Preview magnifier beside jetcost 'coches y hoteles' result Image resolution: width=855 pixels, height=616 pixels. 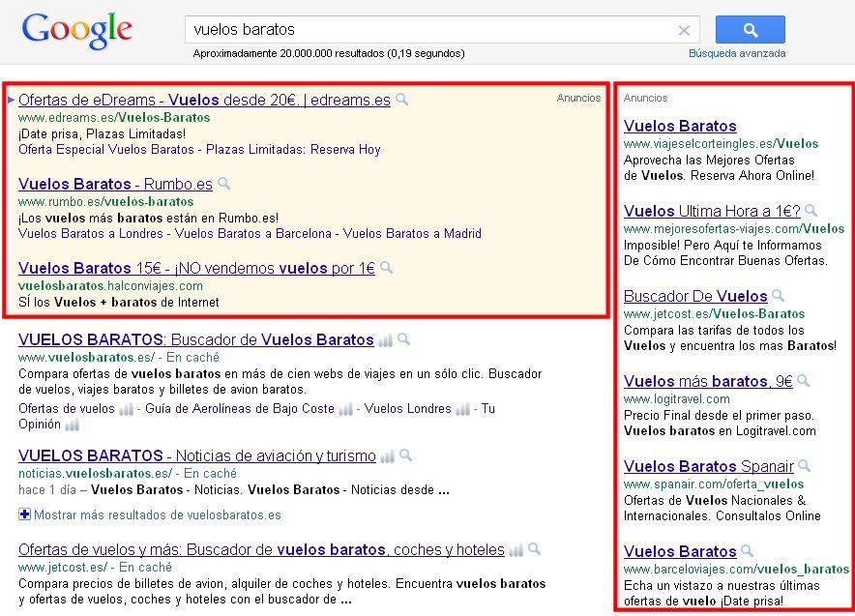coord(534,549)
